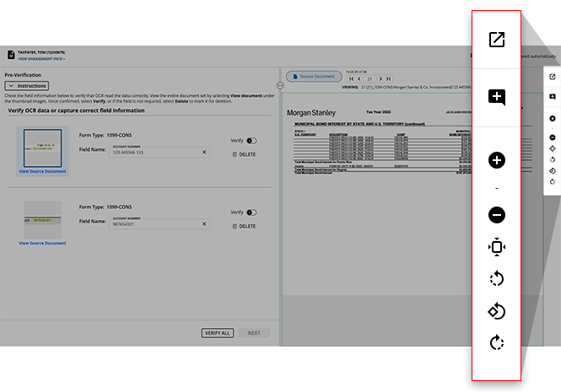Click rotate clockwise icon in small side toolbar
561x392 pixels.
point(553,182)
